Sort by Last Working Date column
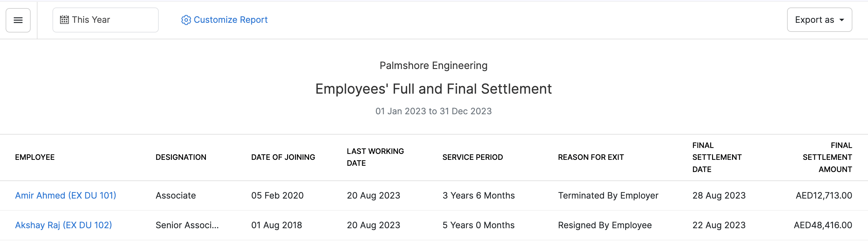 coord(375,157)
